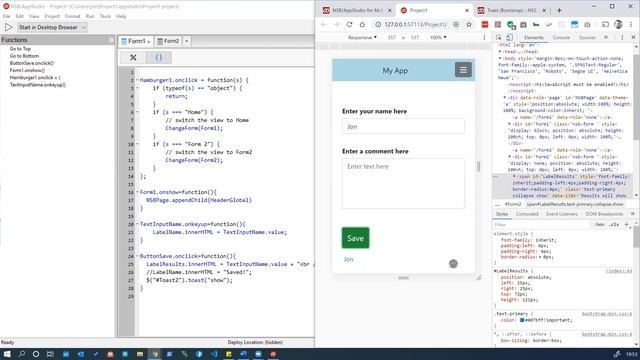Screen dimensions: 640x360
Task: Switch to the Toast (Bootstrap) browser tab
Action: [511, 11]
